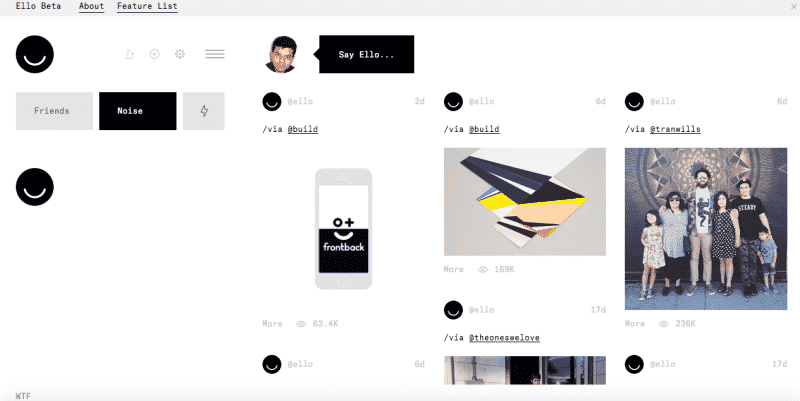The width and height of the screenshot is (800, 401).
Task: Open the family group photo thumbnail
Action: click(706, 229)
